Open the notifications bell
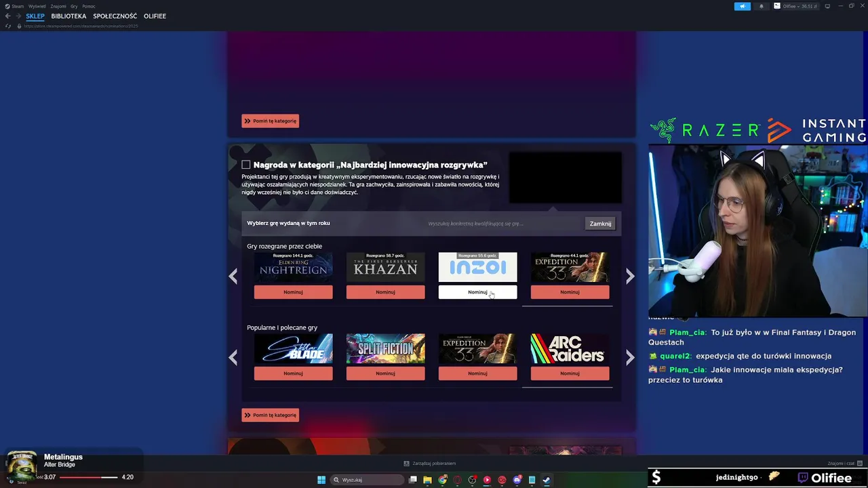The height and width of the screenshot is (488, 868). click(x=761, y=6)
